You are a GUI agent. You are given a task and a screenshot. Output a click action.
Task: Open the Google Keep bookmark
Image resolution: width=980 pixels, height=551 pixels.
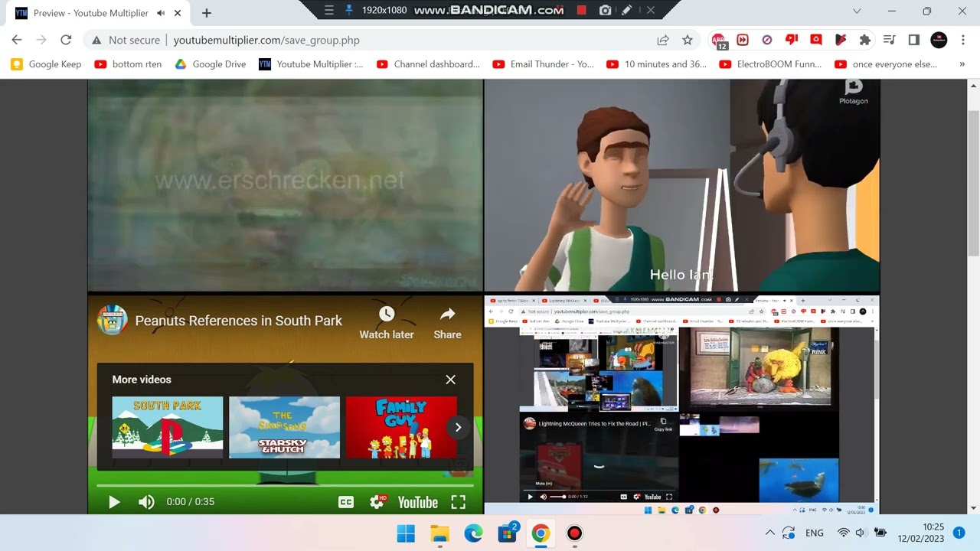point(47,64)
